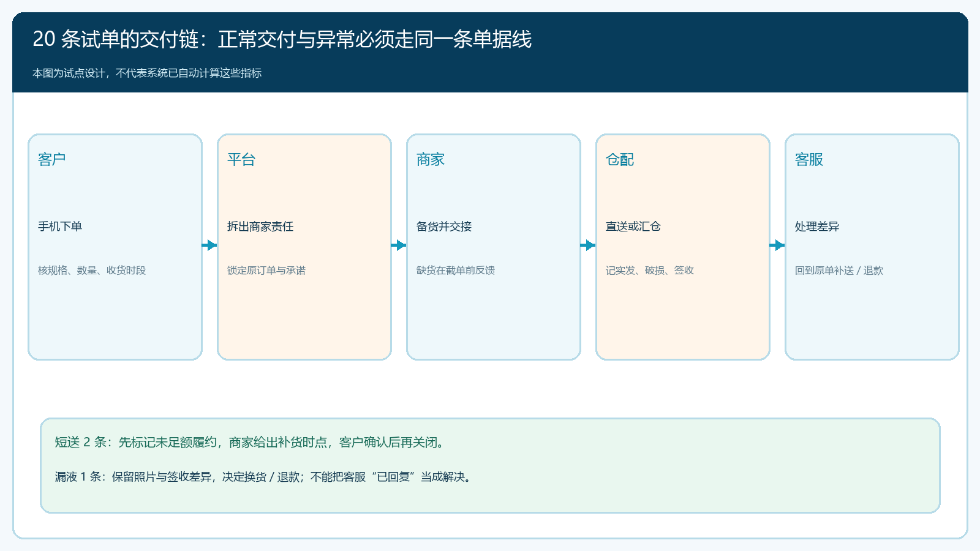Click the "商家" card heading
Screen dimensions: 980x551
pyautogui.click(x=430, y=159)
